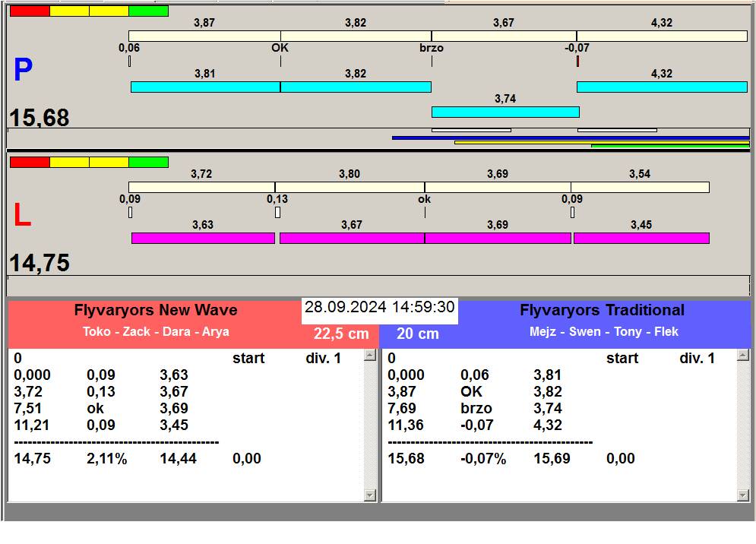Click the 20 cm jump height label
Image resolution: width=756 pixels, height=544 pixels.
tap(418, 334)
